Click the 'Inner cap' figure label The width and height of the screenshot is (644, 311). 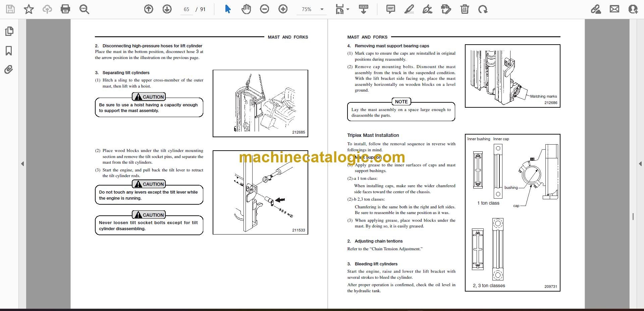coord(501,139)
